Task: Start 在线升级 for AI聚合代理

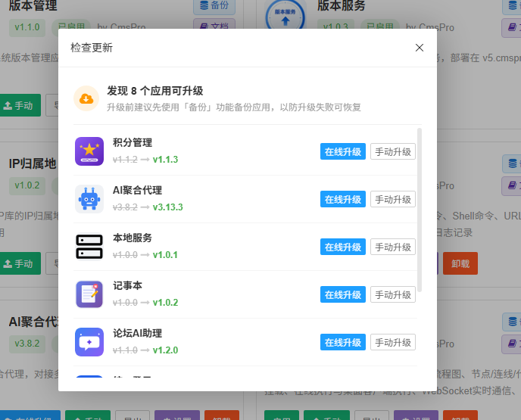Action: pyautogui.click(x=343, y=199)
